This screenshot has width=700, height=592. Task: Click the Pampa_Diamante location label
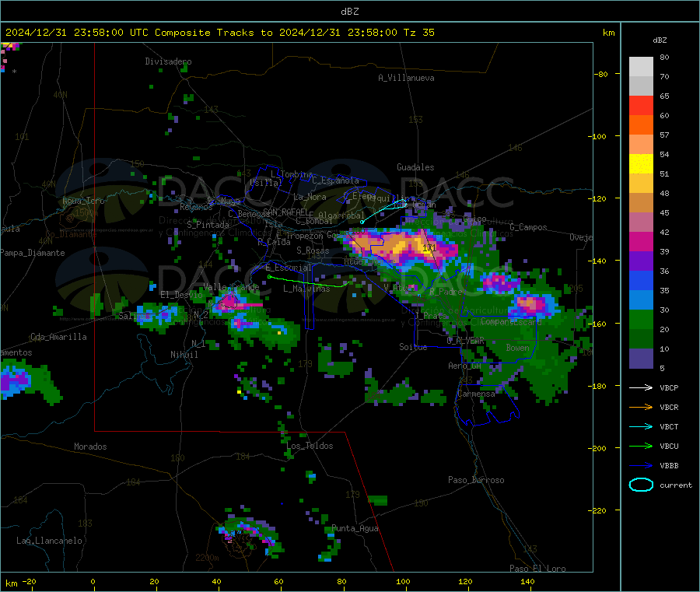coord(32,253)
